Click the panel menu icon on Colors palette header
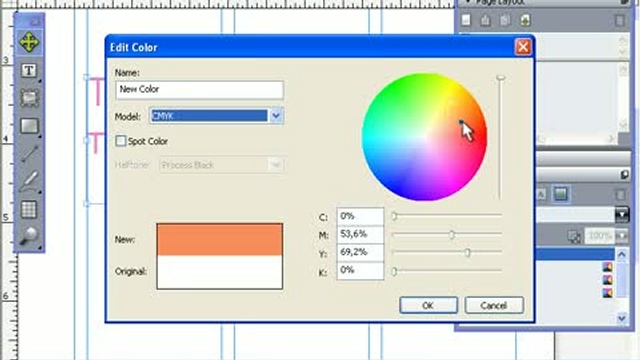The height and width of the screenshot is (360, 640). click(624, 175)
